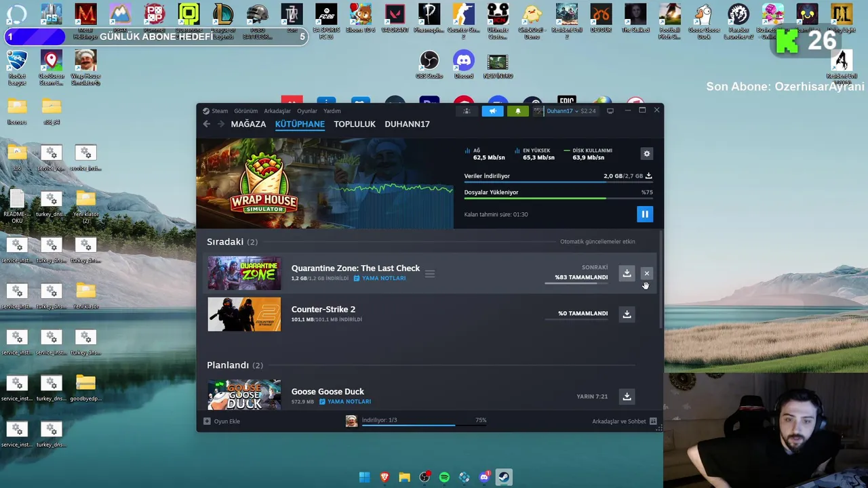Select the Discord desktop icon

pyautogui.click(x=464, y=66)
